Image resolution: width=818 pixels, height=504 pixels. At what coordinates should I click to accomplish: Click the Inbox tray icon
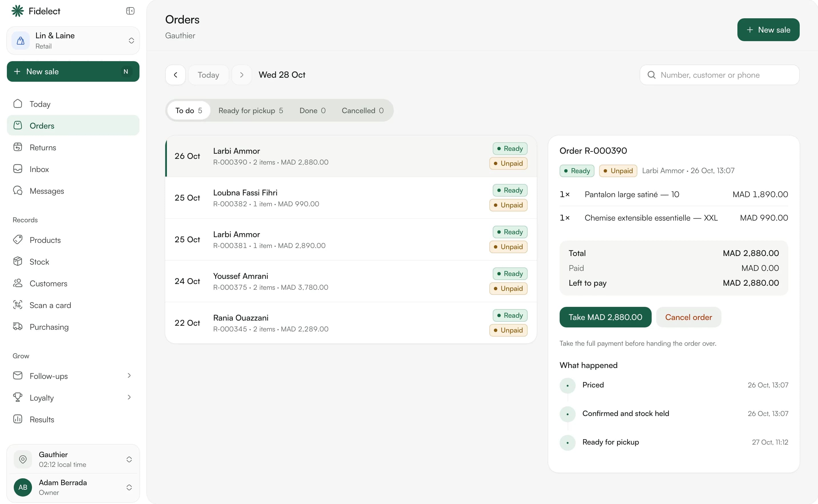[x=18, y=169]
